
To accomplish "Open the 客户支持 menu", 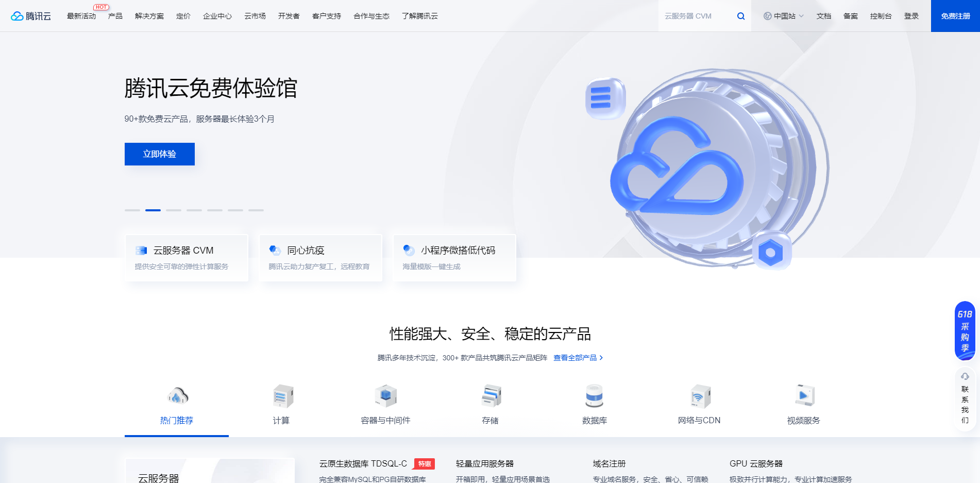I will pos(327,16).
